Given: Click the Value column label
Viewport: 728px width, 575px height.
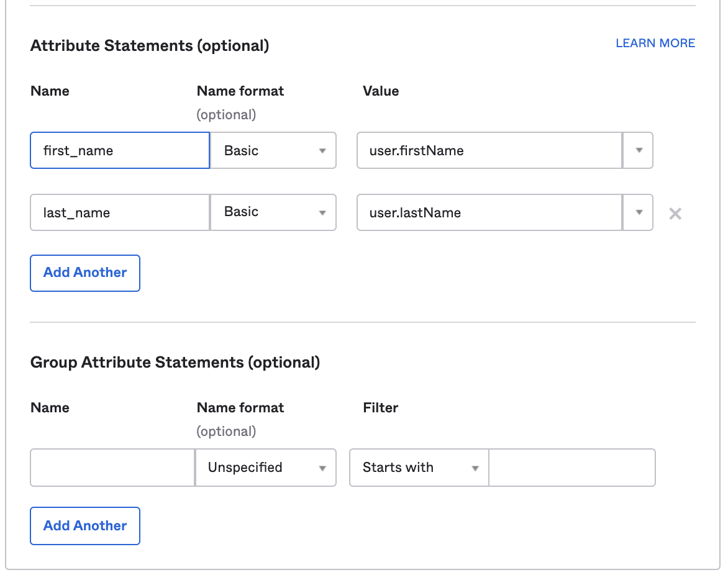Looking at the screenshot, I should pos(381,91).
